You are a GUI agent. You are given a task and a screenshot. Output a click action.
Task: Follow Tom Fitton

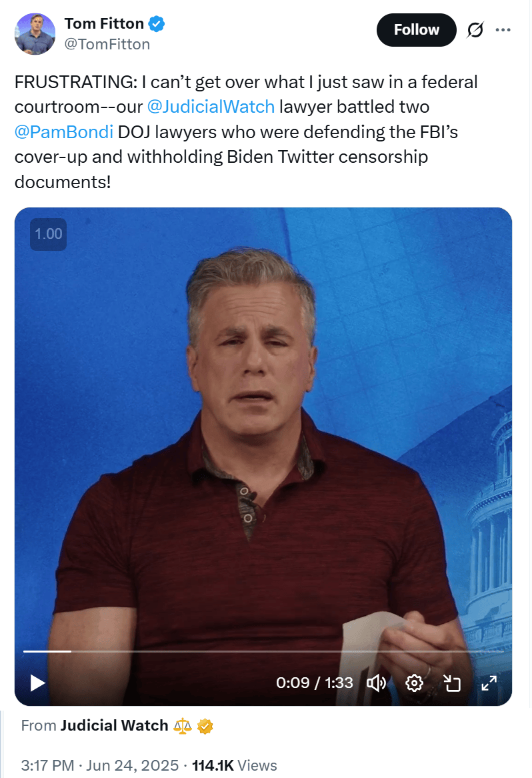pyautogui.click(x=417, y=30)
